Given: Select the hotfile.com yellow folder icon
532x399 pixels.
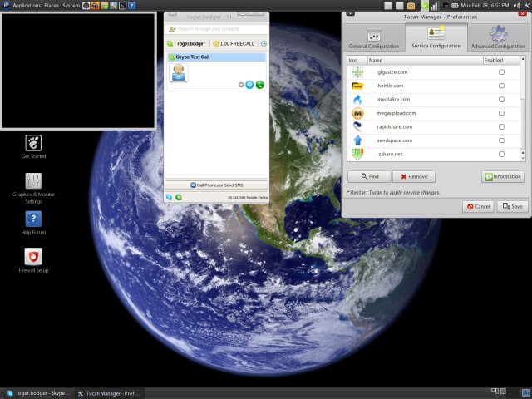Looking at the screenshot, I should tap(357, 86).
